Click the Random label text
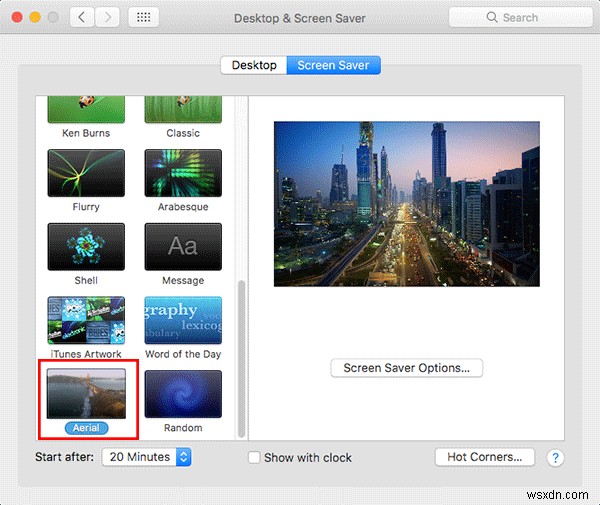The width and height of the screenshot is (600, 505). [183, 428]
